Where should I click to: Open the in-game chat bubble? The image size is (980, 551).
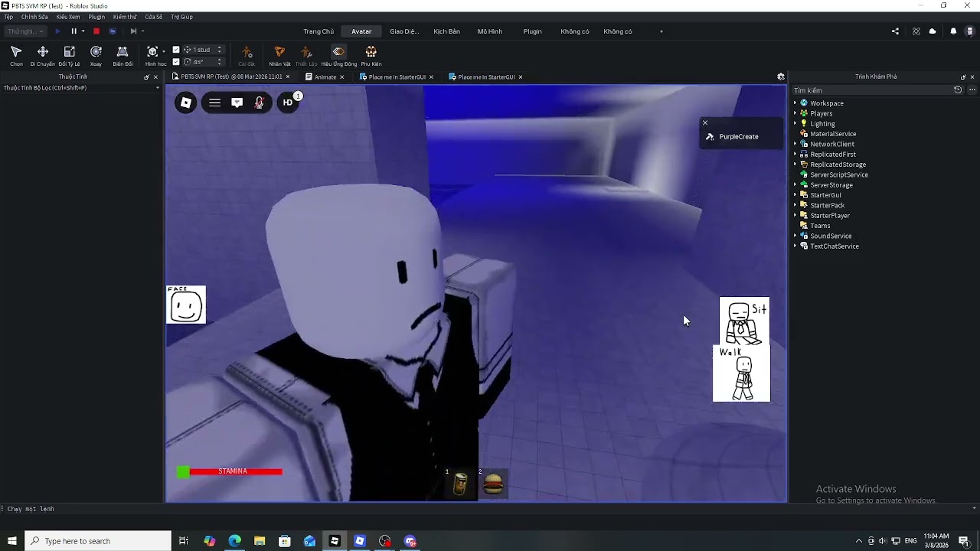coord(237,103)
